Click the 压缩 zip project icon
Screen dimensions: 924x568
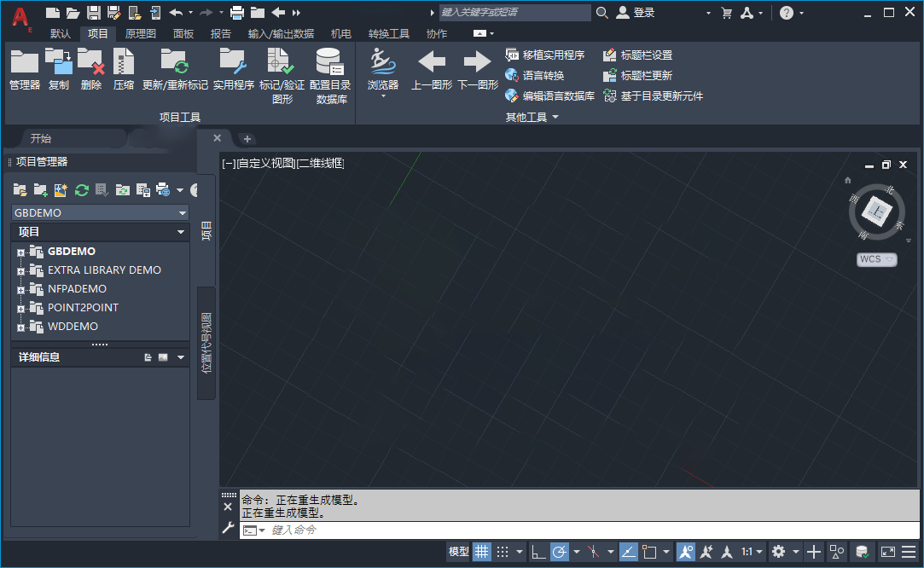pos(123,70)
